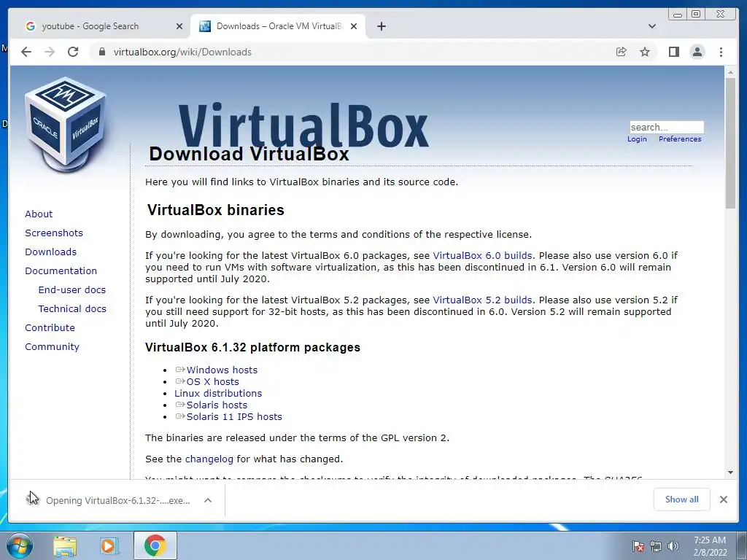
Task: Open Downloads in the sidebar
Action: (x=50, y=252)
